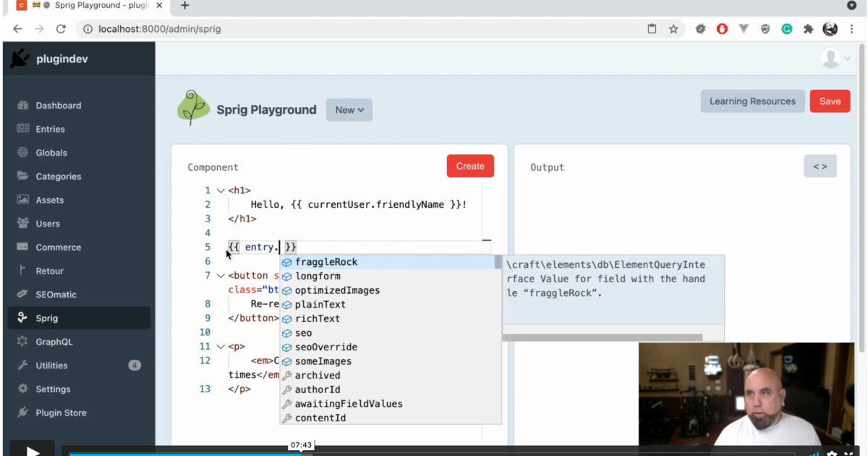Collapse the h1 tag on line 1
The width and height of the screenshot is (868, 456).
tap(221, 190)
